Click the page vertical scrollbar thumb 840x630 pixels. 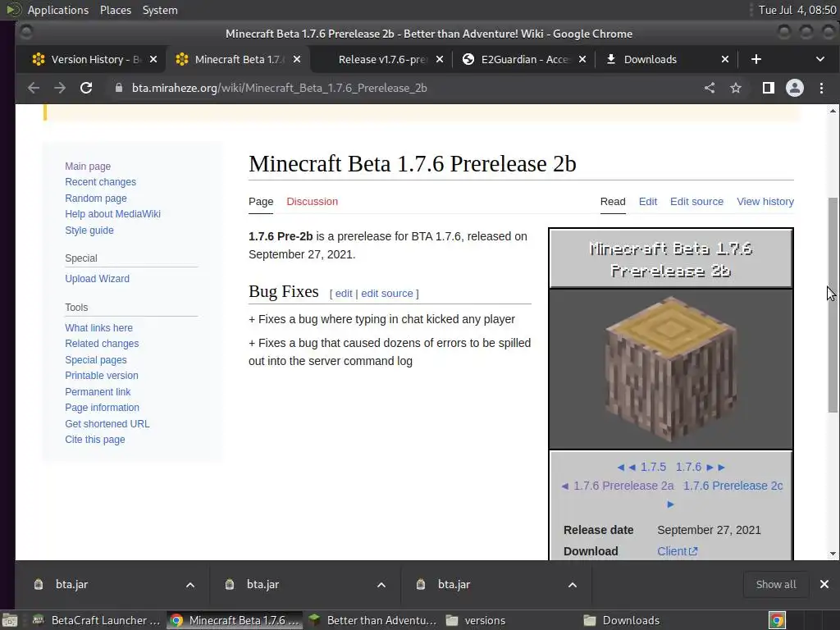coord(833,305)
